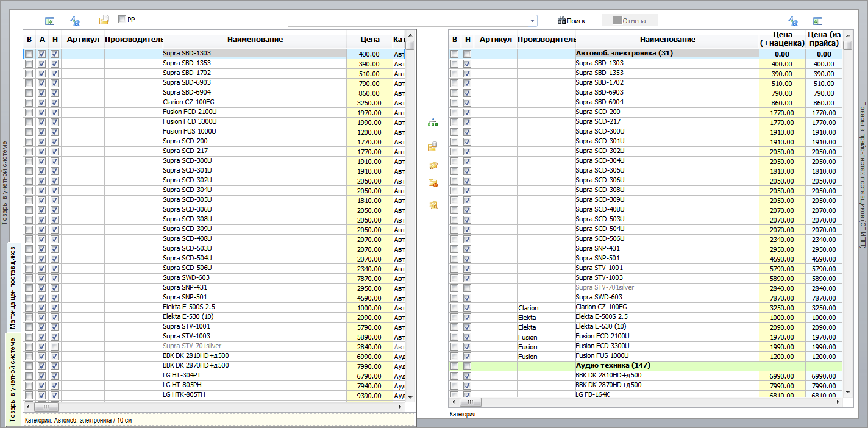Sort left table by Цена column header
Viewport: 868px width, 428px height.
370,40
